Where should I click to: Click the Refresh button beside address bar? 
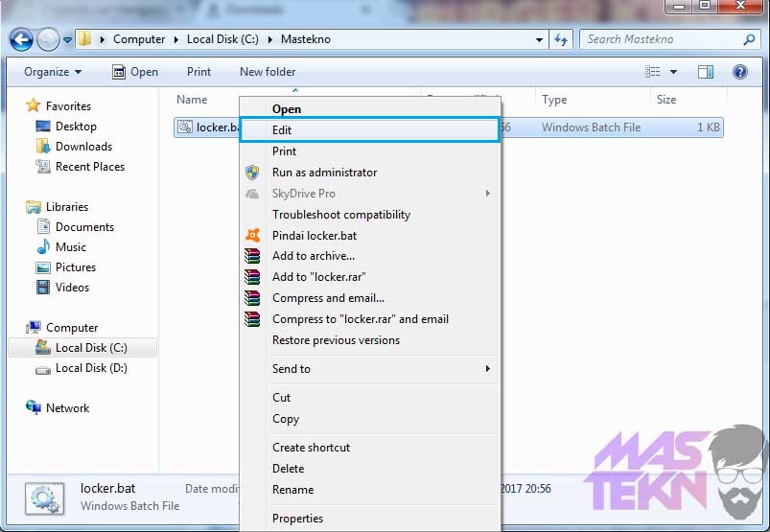[561, 39]
